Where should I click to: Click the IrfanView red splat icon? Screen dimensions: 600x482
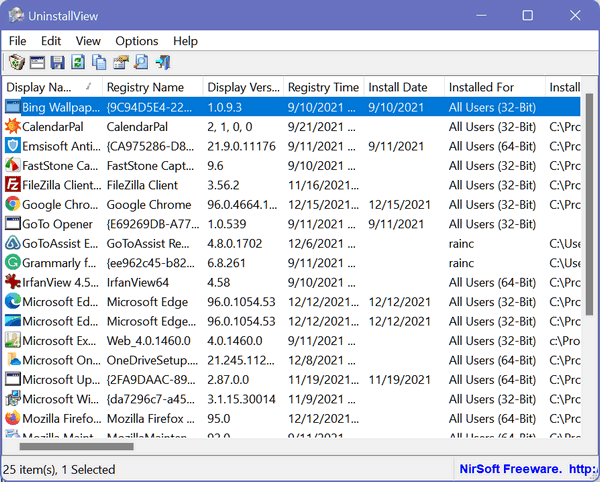coord(13,282)
